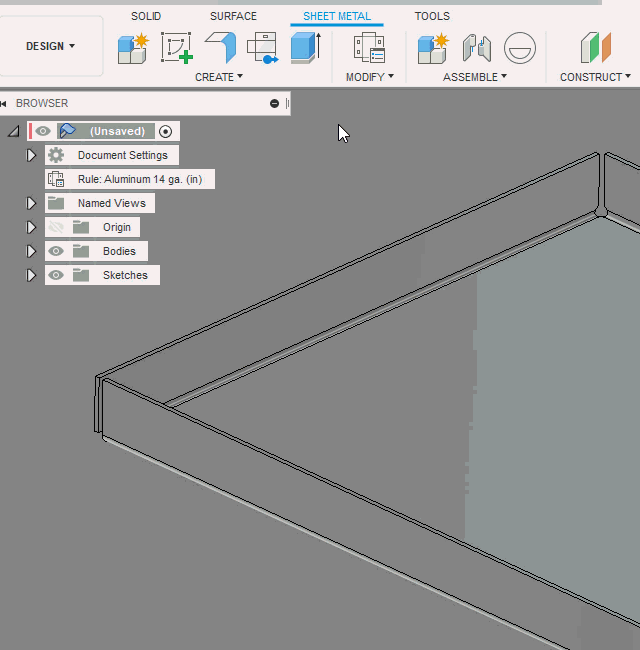Activate the radio button beside (Unsaved)
This screenshot has width=640, height=650.
pos(166,131)
